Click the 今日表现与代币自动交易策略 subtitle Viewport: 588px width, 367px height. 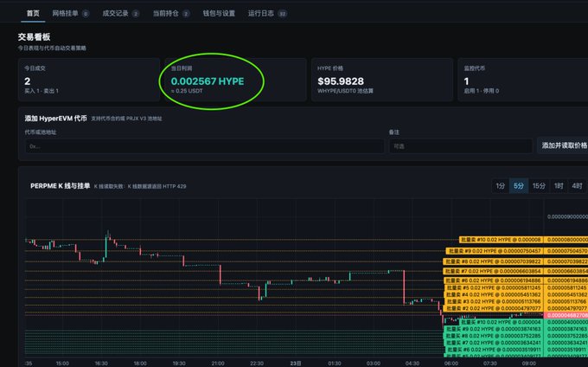tap(52, 48)
